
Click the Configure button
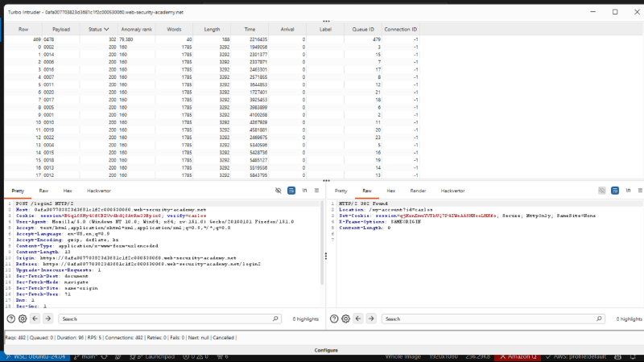pyautogui.click(x=326, y=350)
